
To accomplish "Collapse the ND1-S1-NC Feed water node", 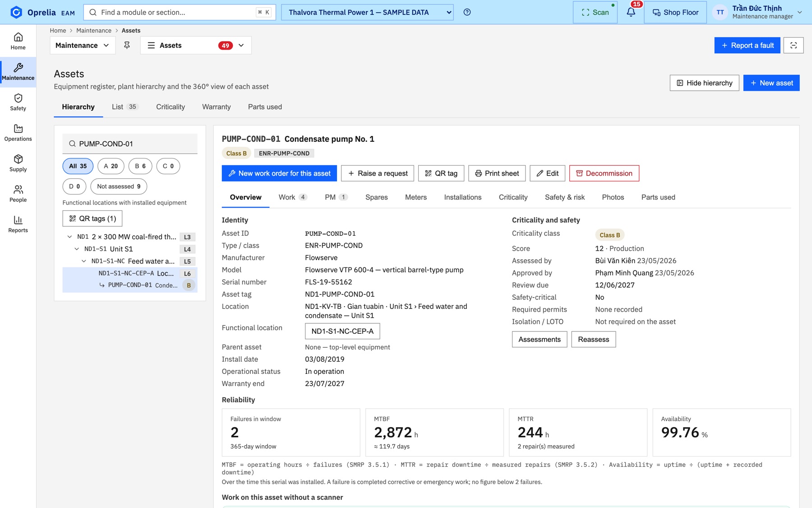I will tap(84, 261).
